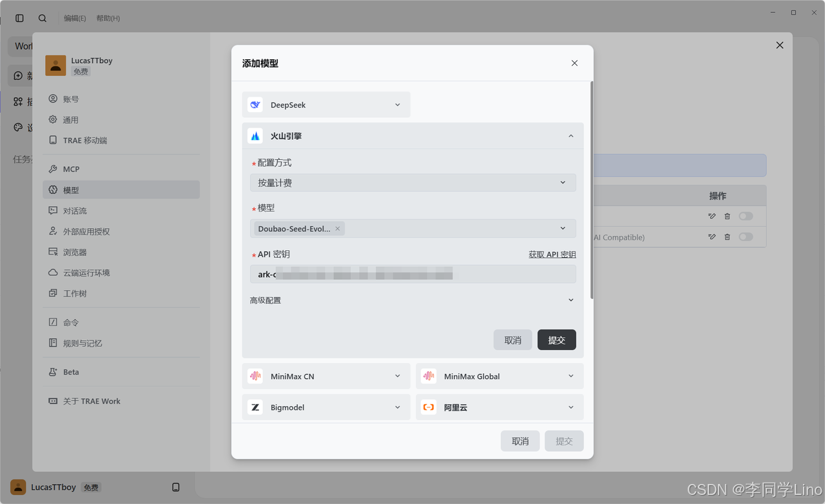
Task: Click the mobile device icon in the bottom bar
Action: (x=176, y=487)
